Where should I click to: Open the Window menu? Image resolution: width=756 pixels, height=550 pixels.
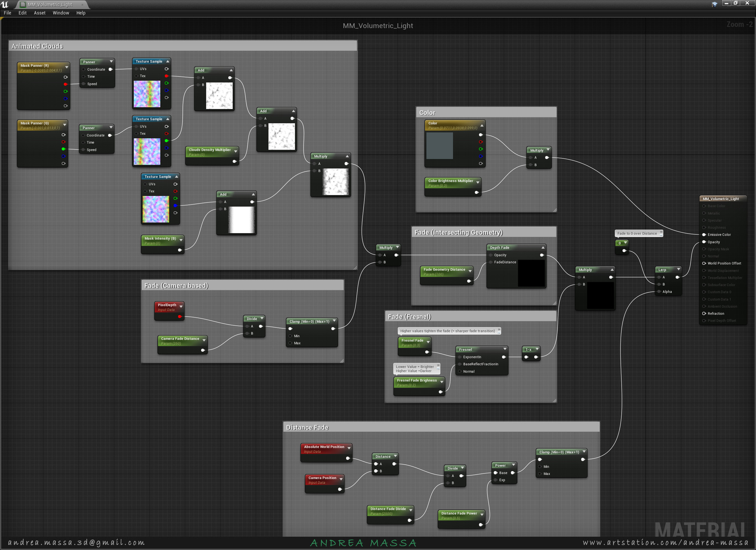click(x=61, y=13)
